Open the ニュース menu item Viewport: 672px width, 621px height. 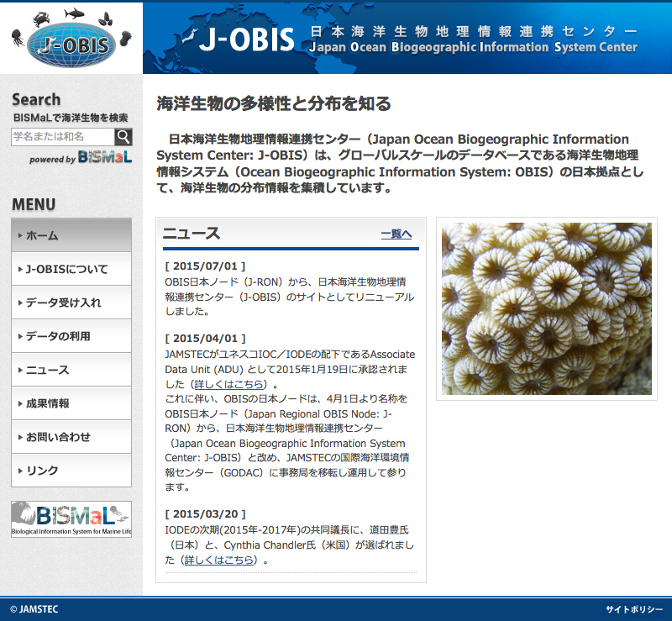71,370
